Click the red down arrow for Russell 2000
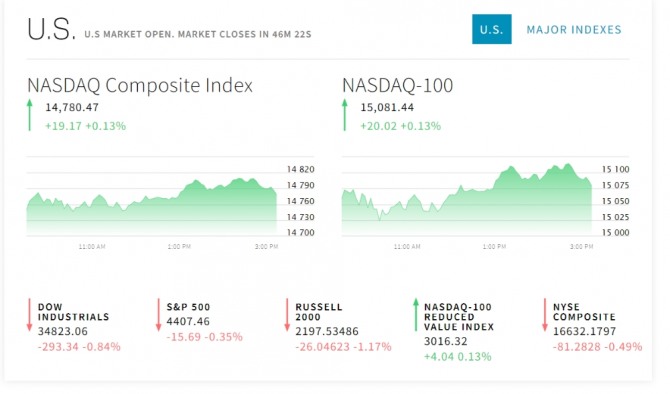 [287, 315]
